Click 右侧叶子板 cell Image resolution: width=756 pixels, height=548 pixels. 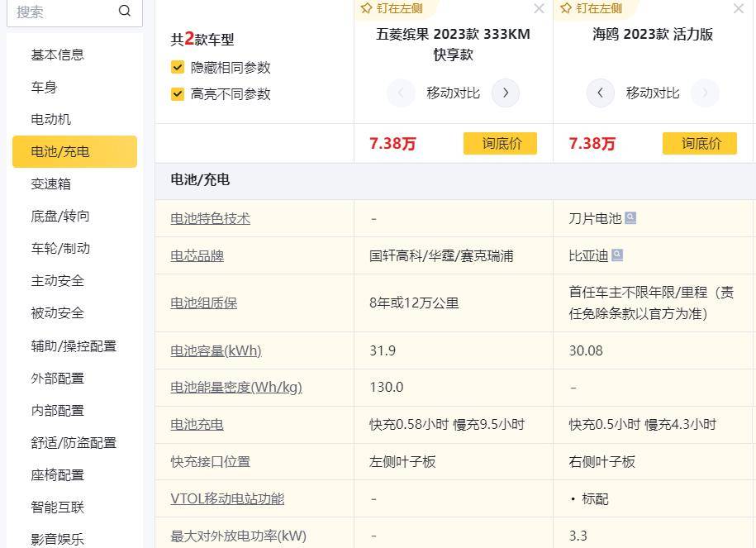coord(602,462)
